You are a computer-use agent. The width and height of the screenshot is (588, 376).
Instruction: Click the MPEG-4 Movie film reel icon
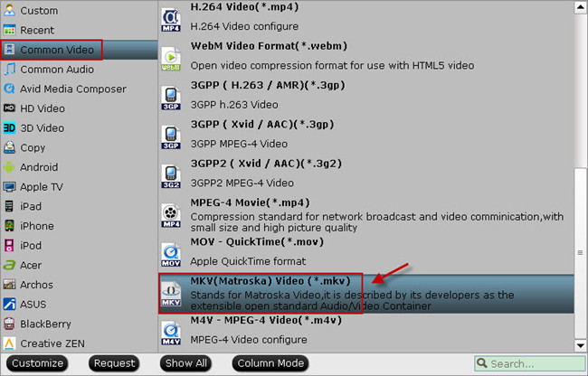(x=171, y=216)
